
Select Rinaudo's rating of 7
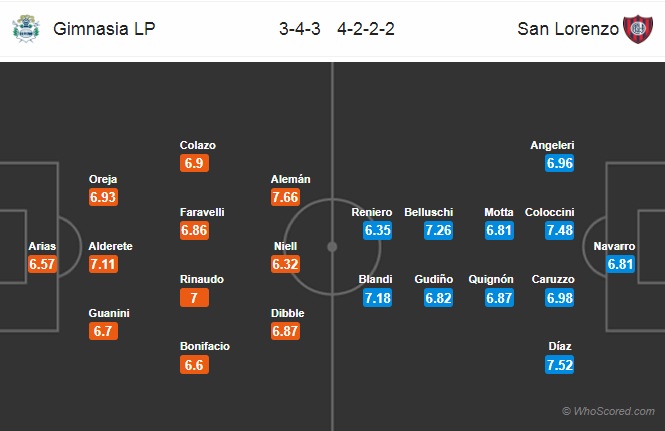[x=194, y=297]
